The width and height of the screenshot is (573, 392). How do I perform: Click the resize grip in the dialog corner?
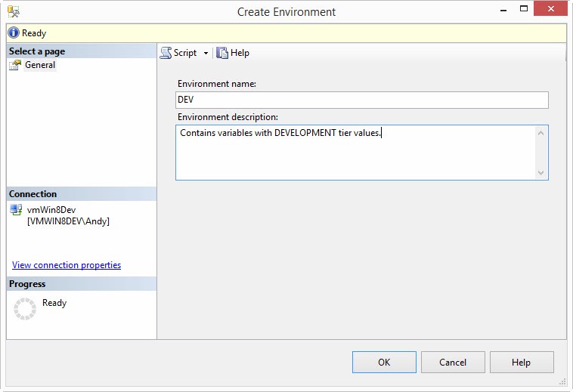click(562, 381)
